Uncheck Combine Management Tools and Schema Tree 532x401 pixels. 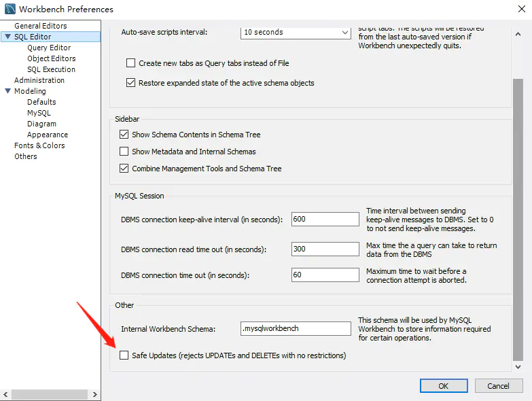coord(124,169)
